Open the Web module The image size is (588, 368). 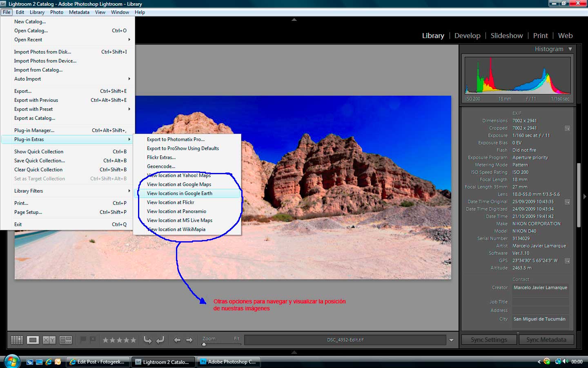(x=565, y=36)
